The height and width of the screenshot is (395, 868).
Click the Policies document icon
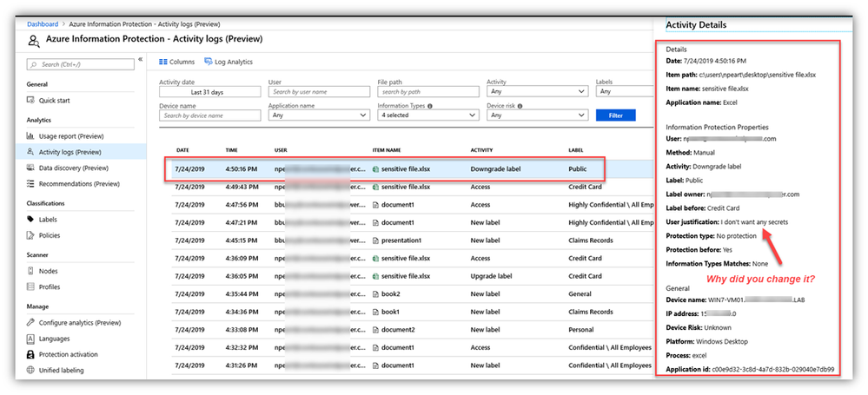click(30, 235)
